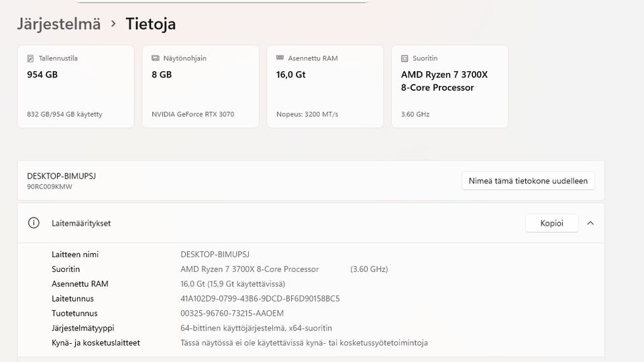Select the Laitetunnus ID value
The height and width of the screenshot is (362, 644).
coord(260,298)
